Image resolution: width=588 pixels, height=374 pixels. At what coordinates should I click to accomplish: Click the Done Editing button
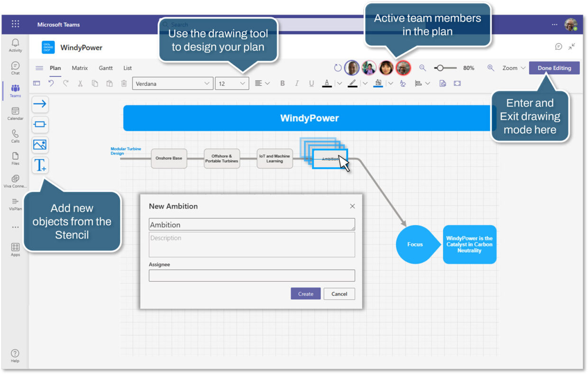pyautogui.click(x=554, y=68)
